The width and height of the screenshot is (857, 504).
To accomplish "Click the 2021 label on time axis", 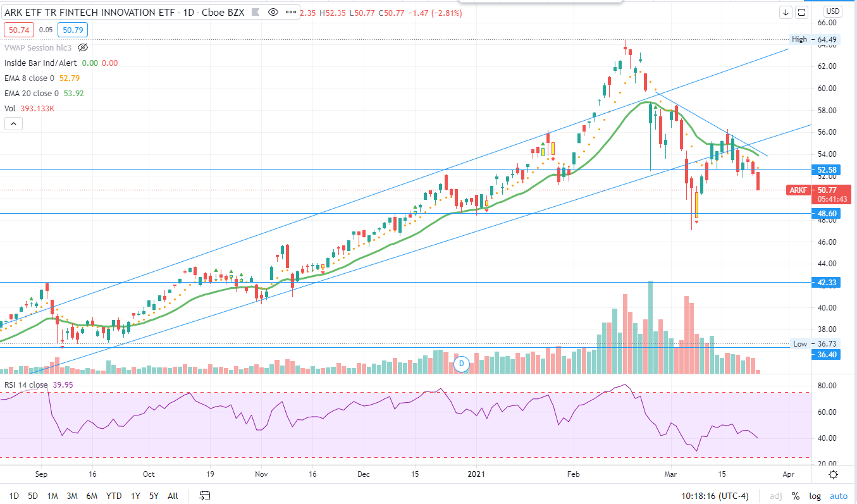I will pos(475,473).
